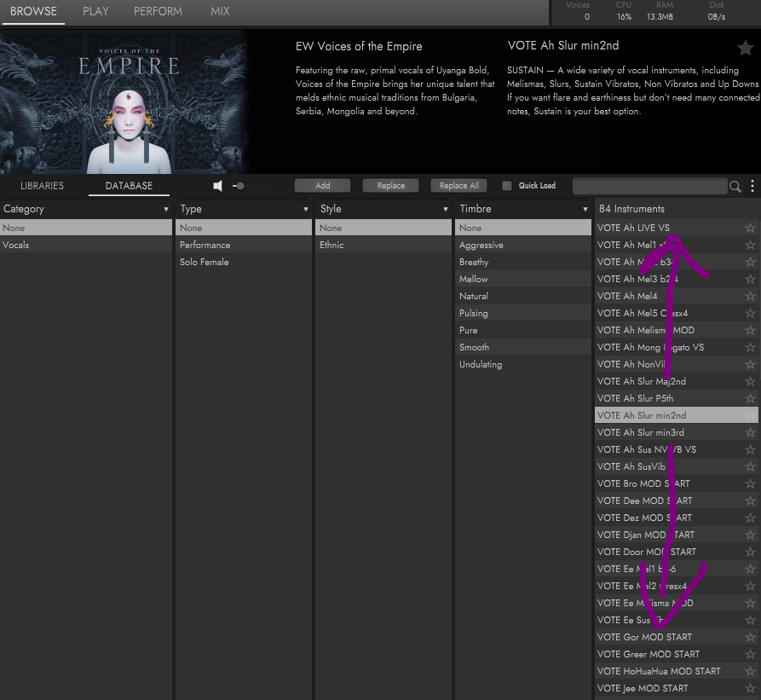
Task: Open the LIBRARIES tab
Action: click(x=42, y=186)
